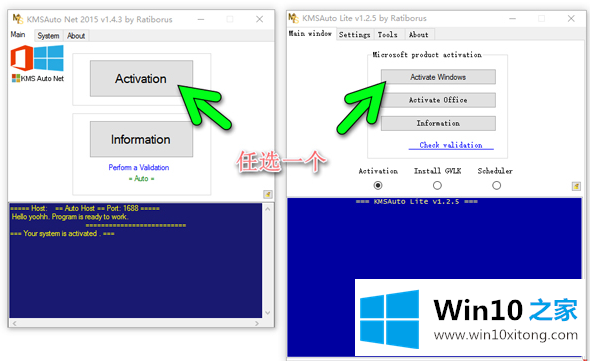Viewport: 590px width, 361px height.
Task: Open the About tab in KMSAuto Lite
Action: coord(418,35)
